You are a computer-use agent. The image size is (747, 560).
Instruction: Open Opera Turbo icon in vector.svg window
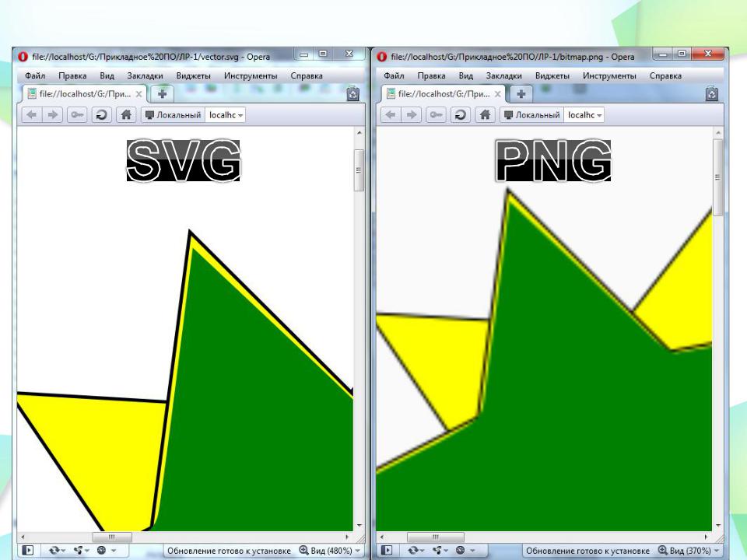pyautogui.click(x=101, y=551)
